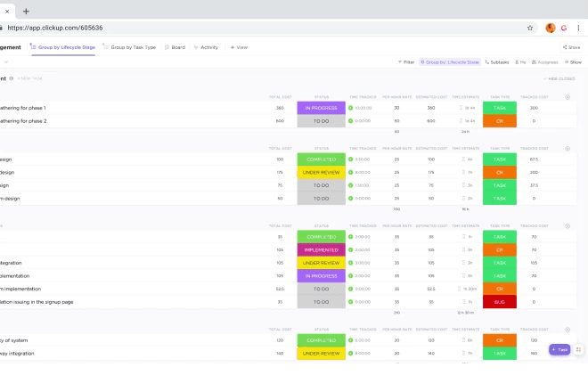Click the Subtasks toolbar icon

click(497, 62)
